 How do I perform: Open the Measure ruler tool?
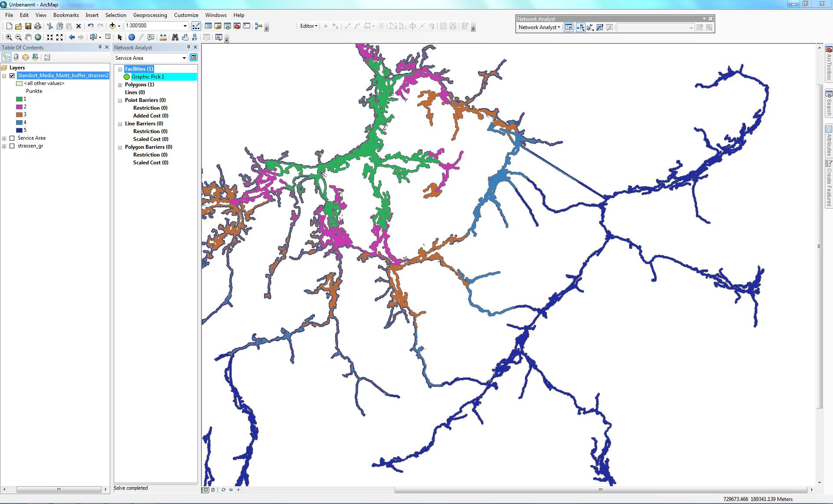coord(163,37)
